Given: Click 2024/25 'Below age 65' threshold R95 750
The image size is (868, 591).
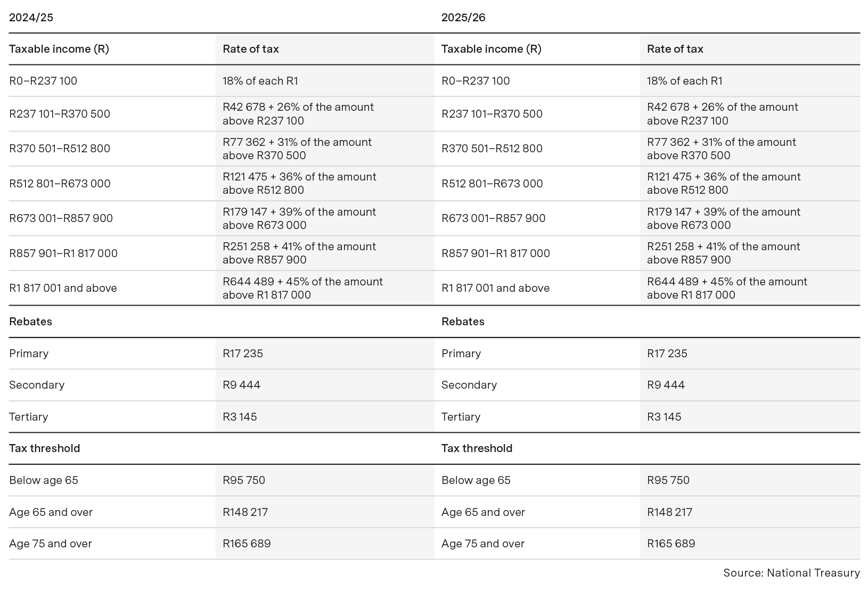Looking at the screenshot, I should [x=243, y=480].
